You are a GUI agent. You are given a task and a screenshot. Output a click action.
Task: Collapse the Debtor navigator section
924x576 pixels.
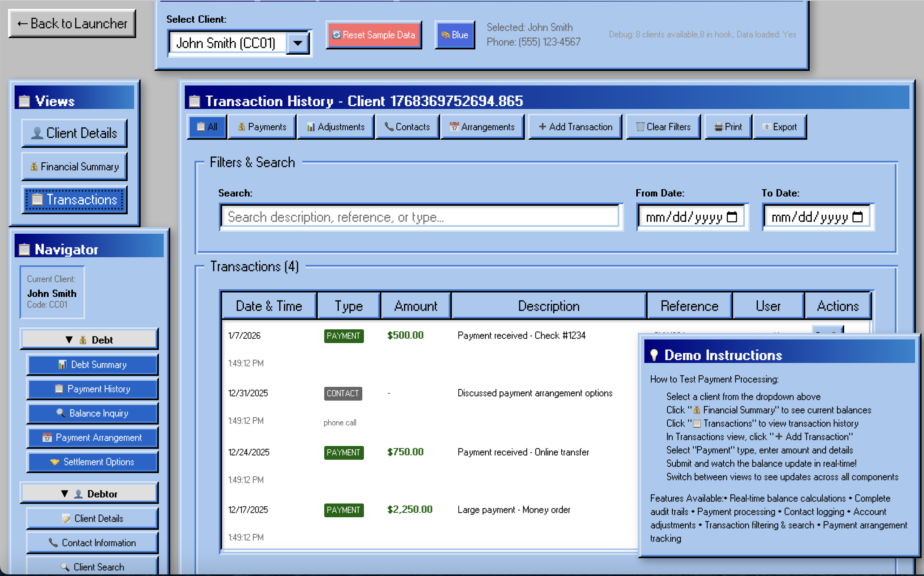pos(89,493)
